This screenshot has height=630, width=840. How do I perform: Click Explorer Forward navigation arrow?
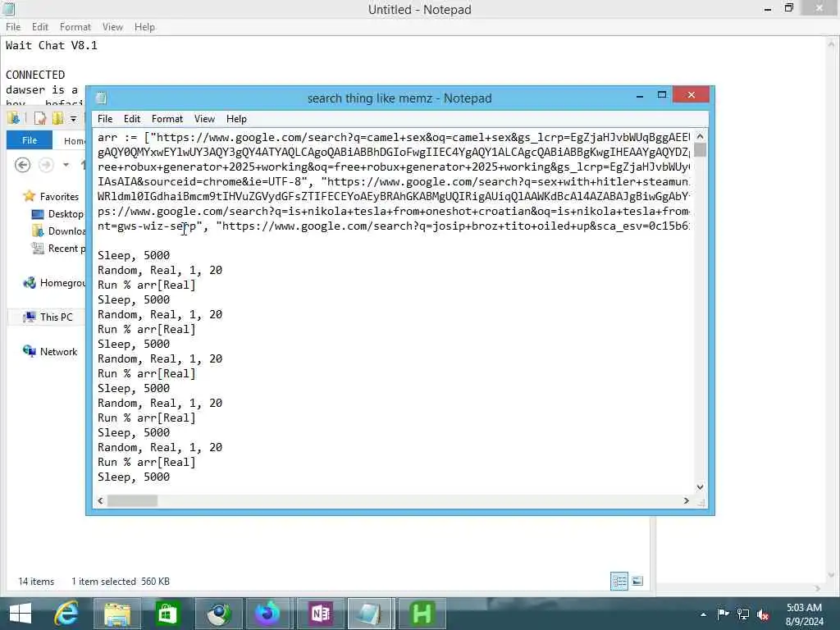point(47,165)
